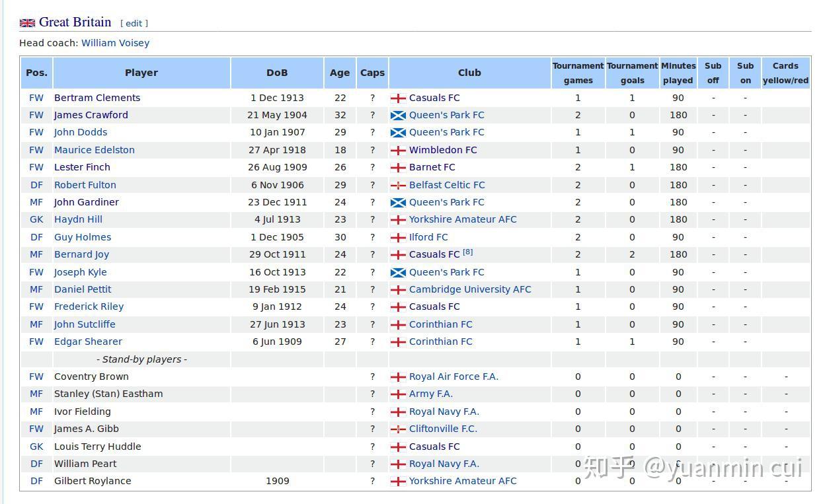The width and height of the screenshot is (823, 504).
Task: Click the Great Britain flag icon in heading
Action: point(27,23)
